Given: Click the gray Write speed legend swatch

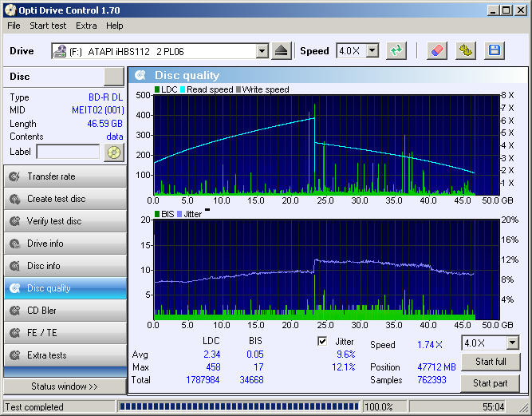Looking at the screenshot, I should (x=238, y=89).
